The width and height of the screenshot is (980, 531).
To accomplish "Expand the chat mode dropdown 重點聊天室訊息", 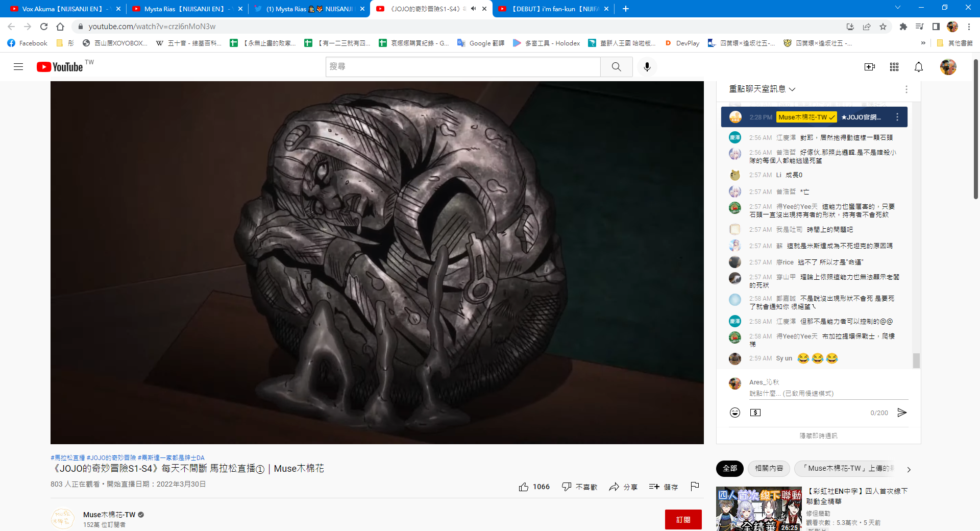I will (x=762, y=89).
